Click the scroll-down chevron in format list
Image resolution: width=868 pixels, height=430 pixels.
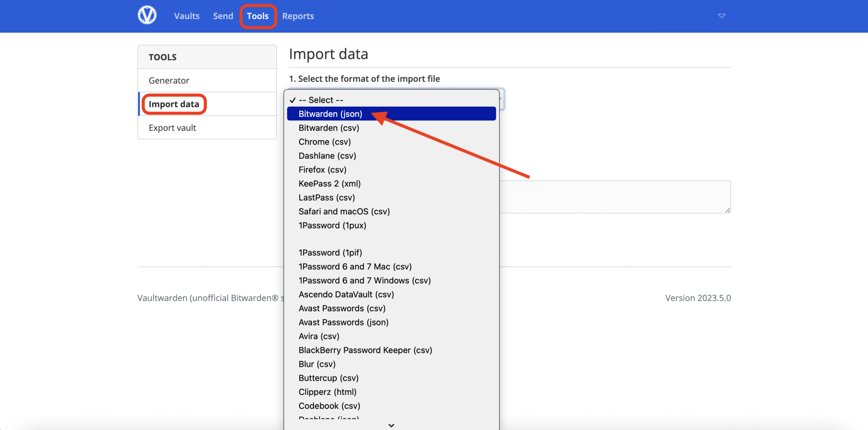[391, 425]
